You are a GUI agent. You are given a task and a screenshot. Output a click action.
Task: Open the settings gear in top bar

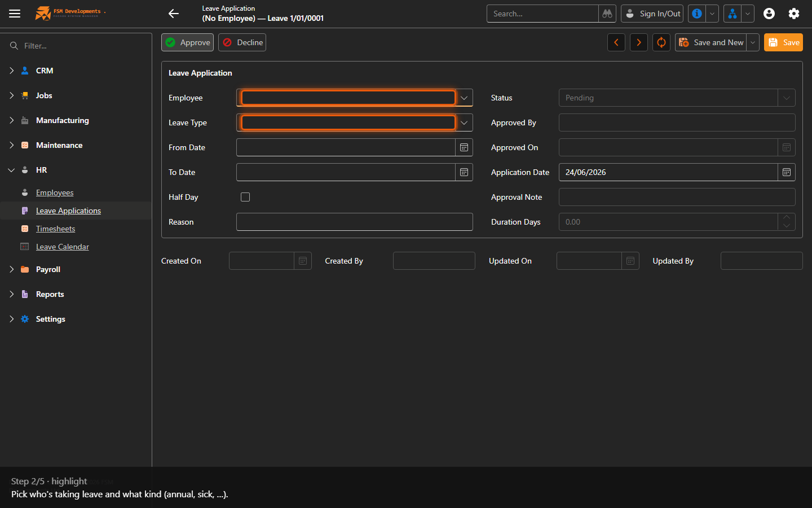(794, 14)
